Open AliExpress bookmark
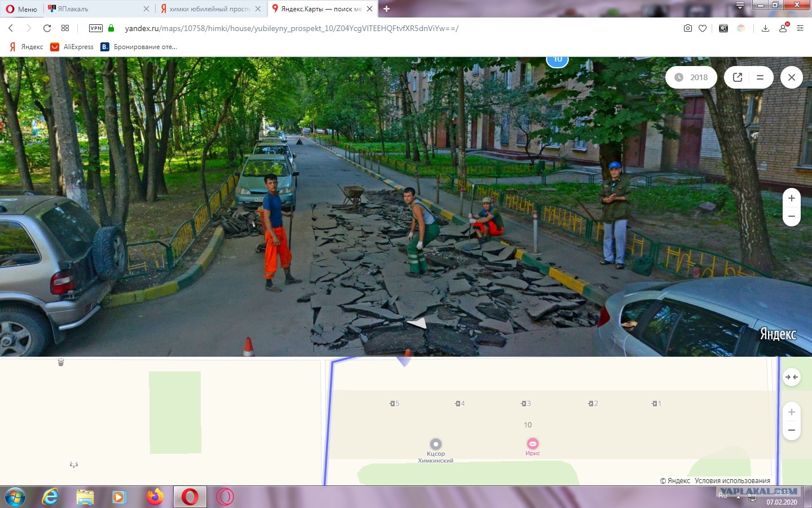 [72, 47]
